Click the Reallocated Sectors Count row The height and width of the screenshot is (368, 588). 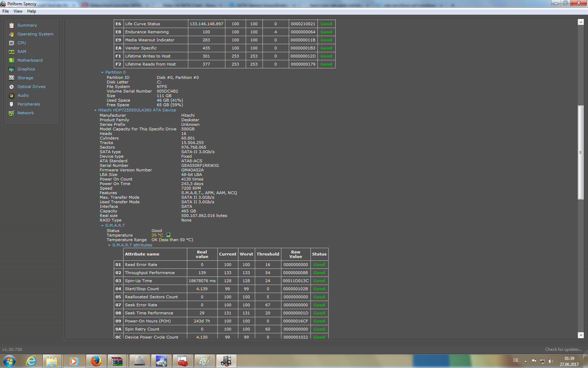click(x=221, y=297)
